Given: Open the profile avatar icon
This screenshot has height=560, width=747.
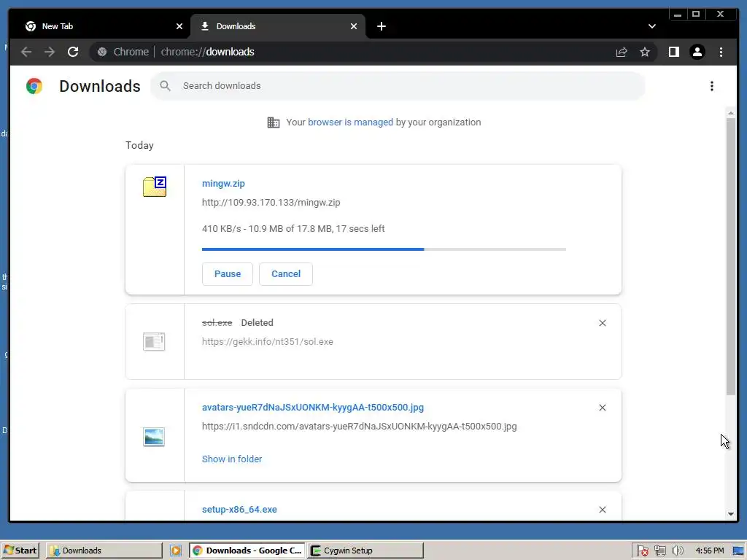Looking at the screenshot, I should [x=697, y=52].
